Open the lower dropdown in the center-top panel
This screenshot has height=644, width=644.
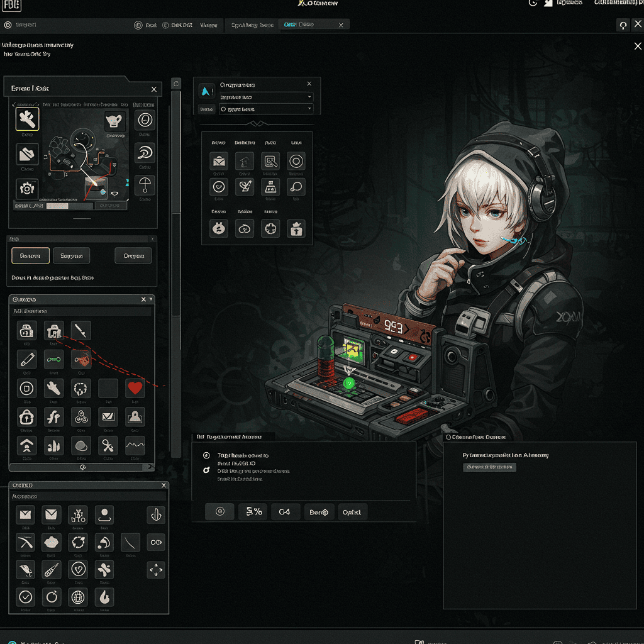(265, 109)
